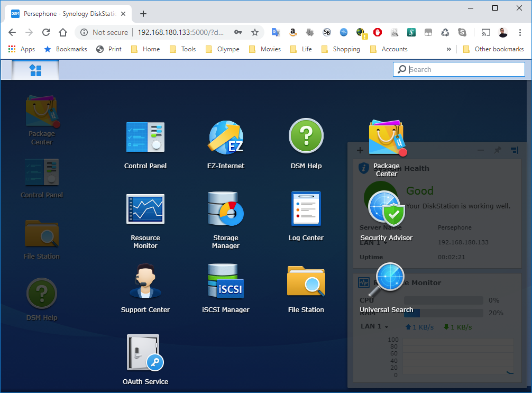Open the Tools bookmarks folder

point(182,49)
